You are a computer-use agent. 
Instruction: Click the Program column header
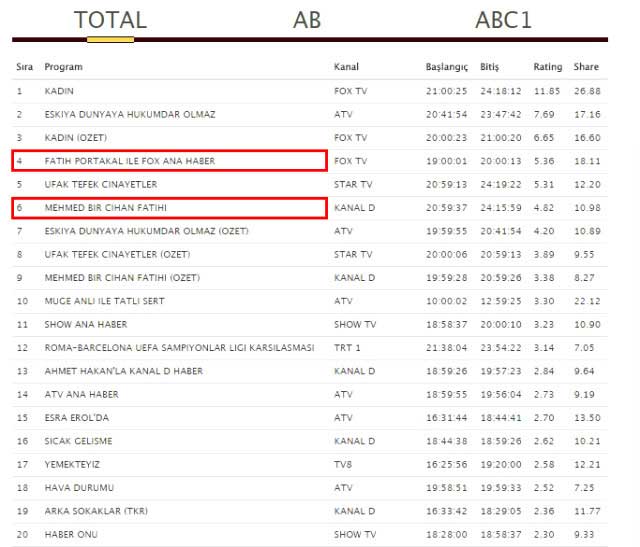point(63,67)
